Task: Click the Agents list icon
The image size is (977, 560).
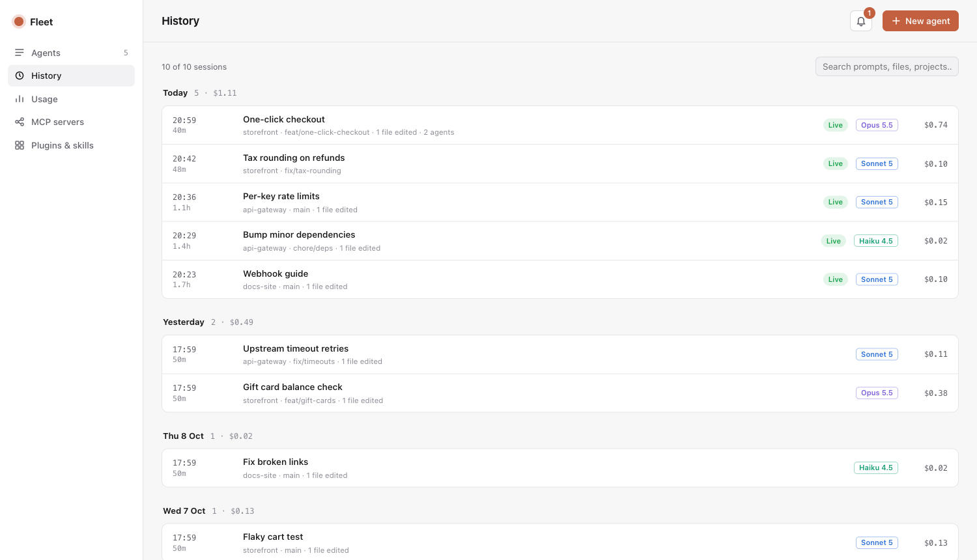Action: pos(20,53)
